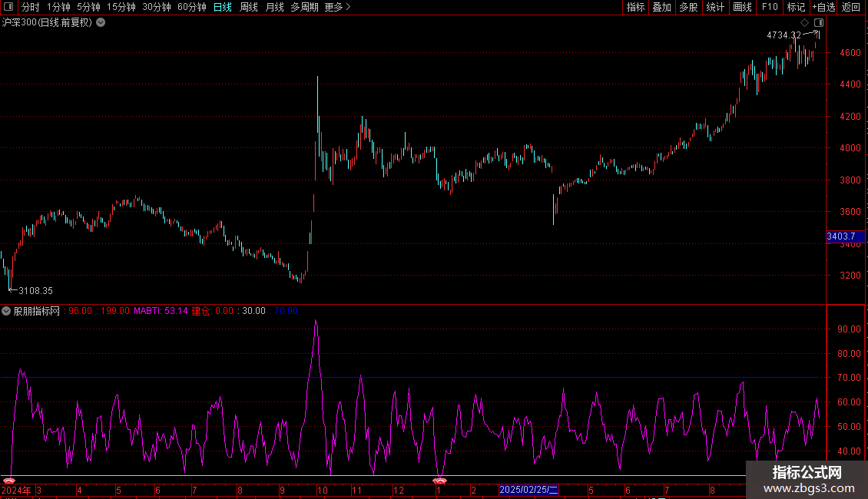Click the MABTI: 53.14 indicator value
Screen dimensions: 868x499
pyautogui.click(x=161, y=311)
